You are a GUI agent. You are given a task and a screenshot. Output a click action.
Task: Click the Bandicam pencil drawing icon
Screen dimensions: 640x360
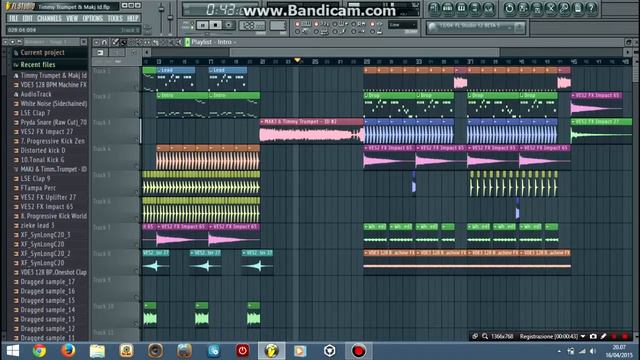click(603, 336)
